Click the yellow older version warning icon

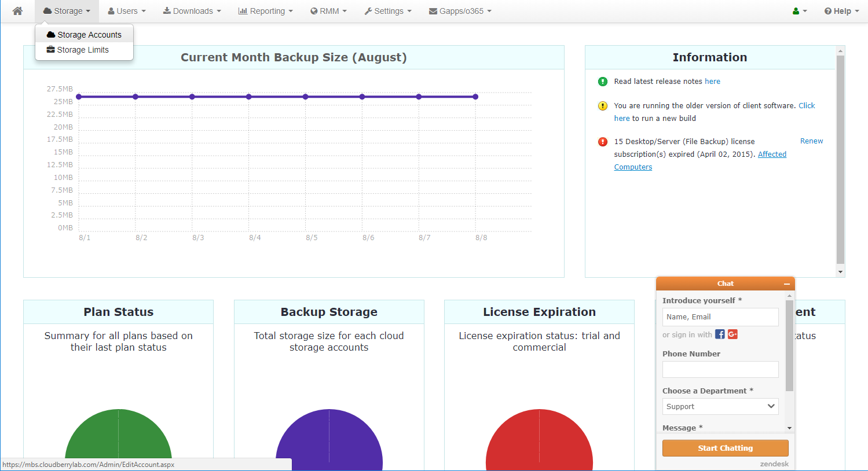[x=603, y=106]
